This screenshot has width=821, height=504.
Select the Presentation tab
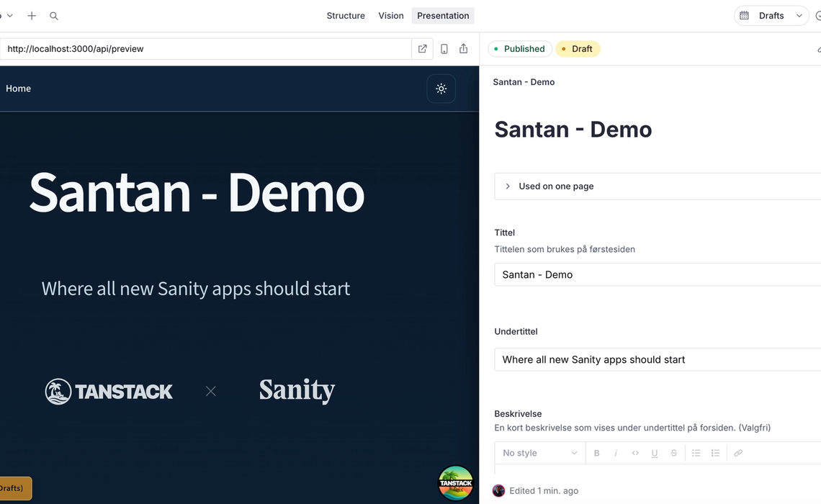[443, 16]
